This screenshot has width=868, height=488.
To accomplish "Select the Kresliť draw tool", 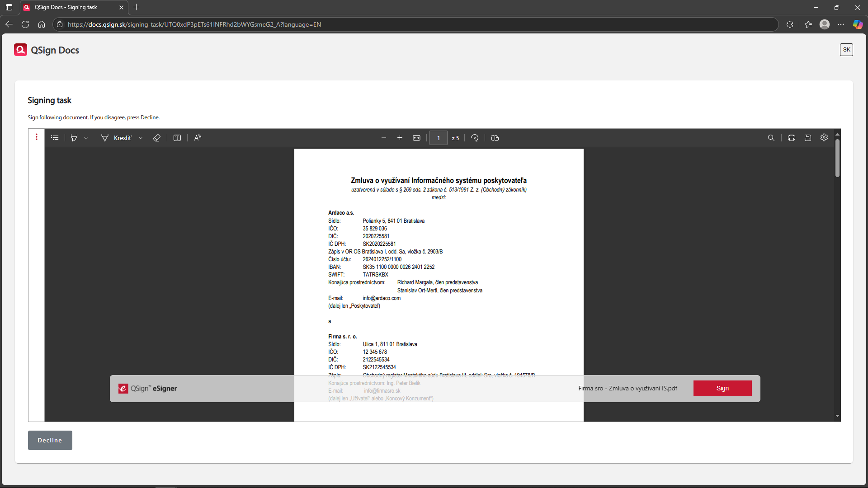I will pos(116,138).
